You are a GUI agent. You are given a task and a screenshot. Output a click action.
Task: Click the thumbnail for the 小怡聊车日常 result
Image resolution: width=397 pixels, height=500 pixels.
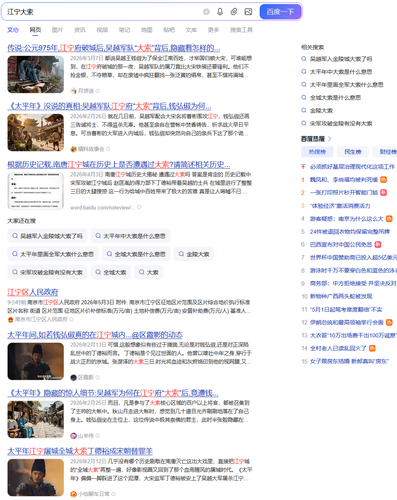point(36,478)
